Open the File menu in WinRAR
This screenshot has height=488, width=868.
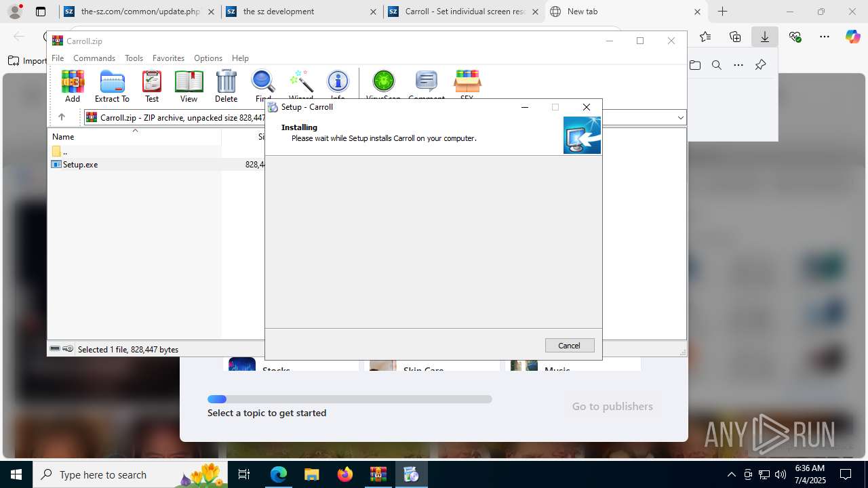pos(58,58)
